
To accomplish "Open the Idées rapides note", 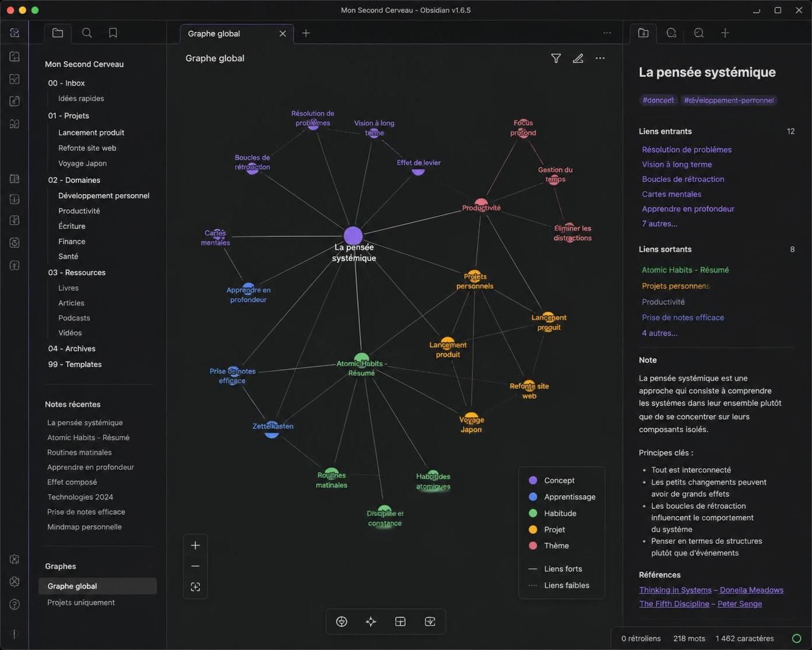I will pos(81,98).
